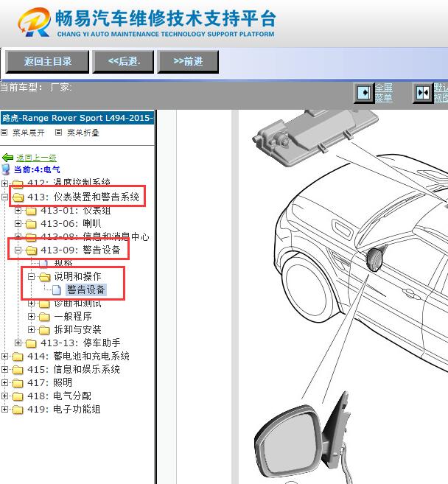Expand the 拆卸与安装 node
This screenshot has width=448, height=484.
pyautogui.click(x=31, y=329)
